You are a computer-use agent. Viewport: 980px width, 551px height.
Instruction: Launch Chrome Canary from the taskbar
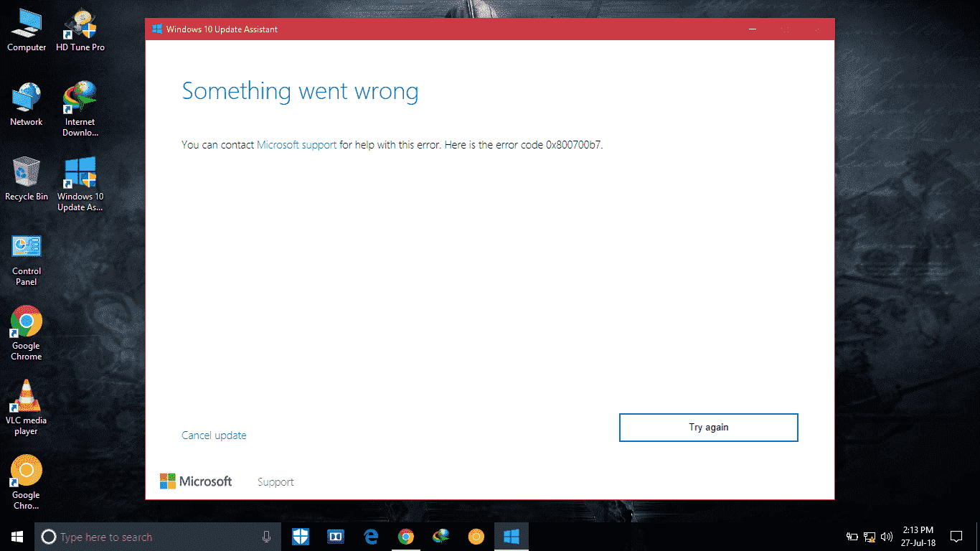(x=476, y=537)
